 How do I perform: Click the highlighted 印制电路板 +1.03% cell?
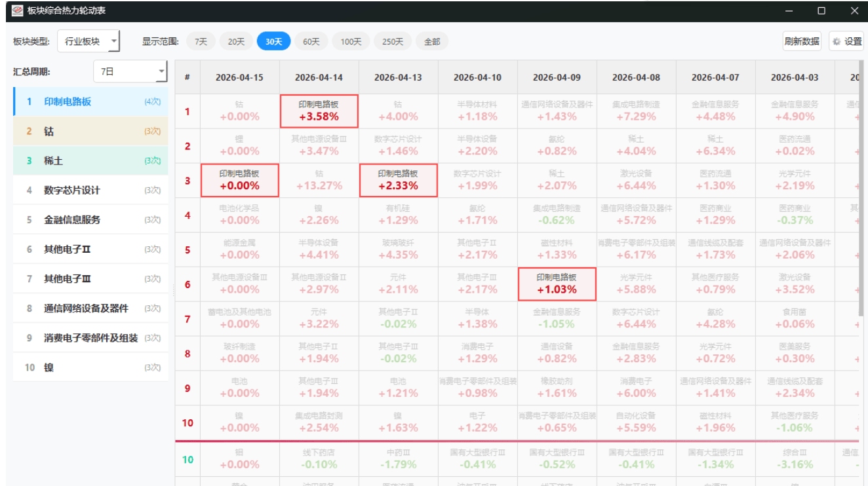tap(557, 284)
